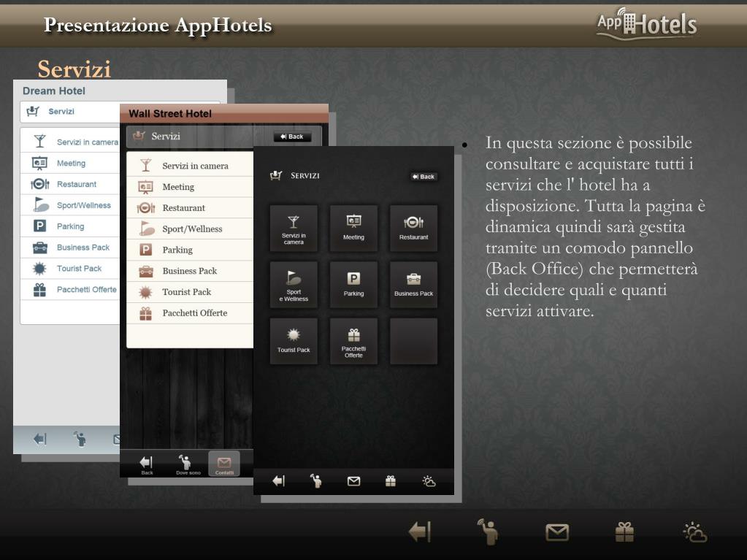Open Parking entry in Dream Hotel
The image size is (747, 560).
[x=70, y=226]
